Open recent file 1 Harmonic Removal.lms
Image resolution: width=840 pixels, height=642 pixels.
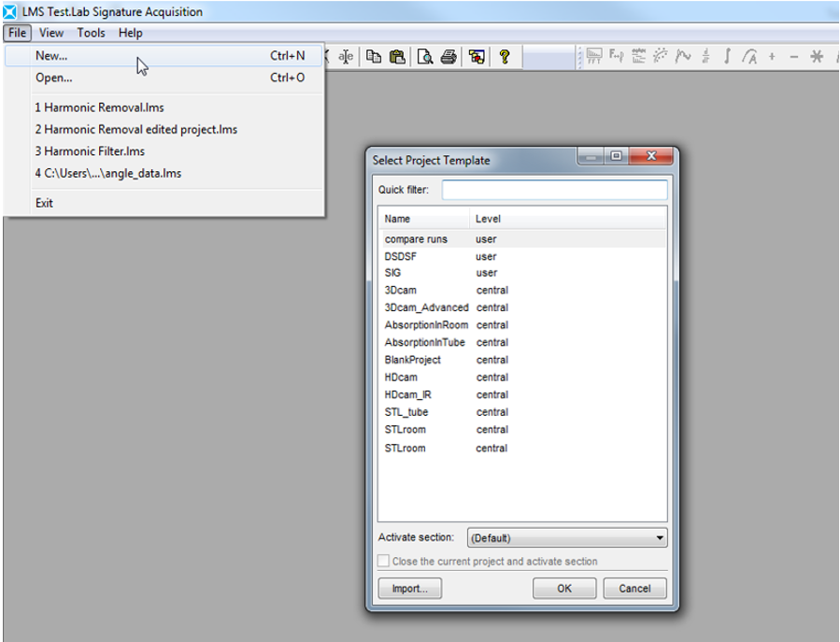(164, 107)
